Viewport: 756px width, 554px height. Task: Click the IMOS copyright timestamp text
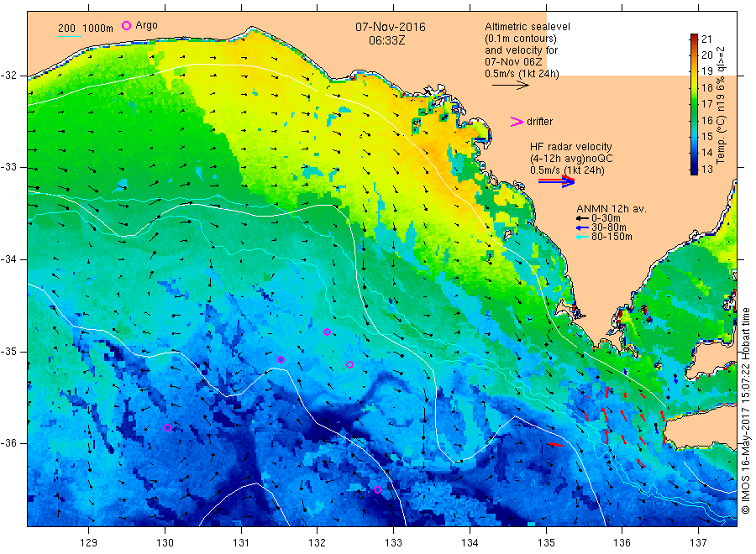[745, 411]
